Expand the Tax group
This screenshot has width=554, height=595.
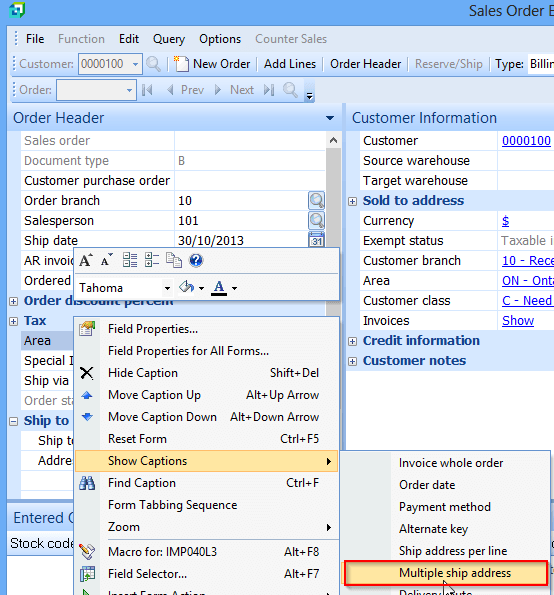tap(14, 321)
